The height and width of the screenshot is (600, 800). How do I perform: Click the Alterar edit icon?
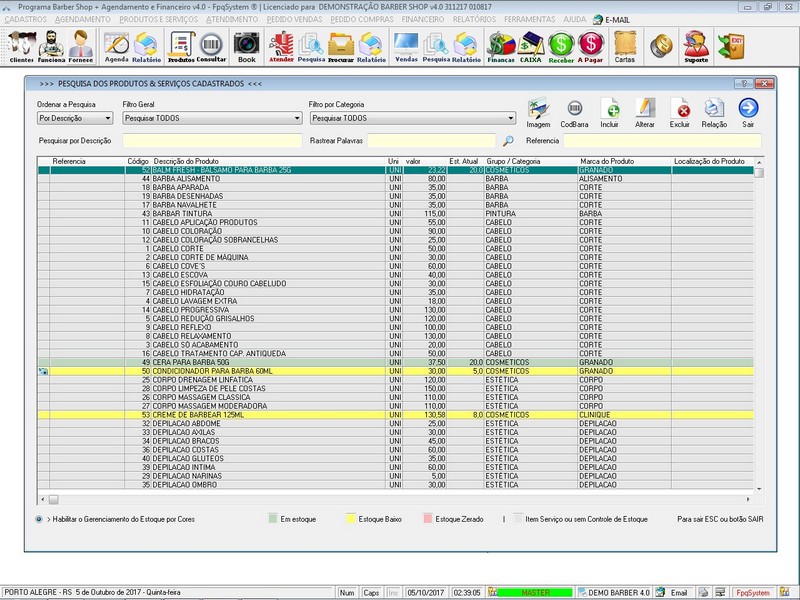(645, 112)
